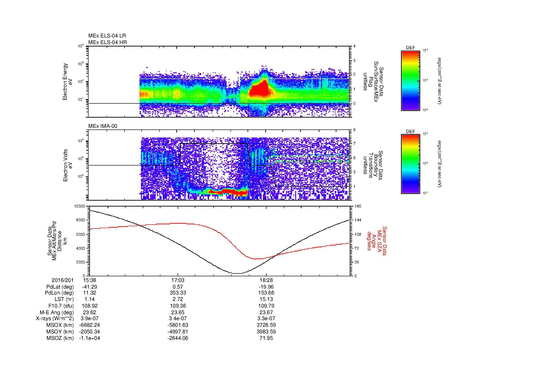Screen dimensions: 555x392
Task: Click the 'MSOX (km)' row label
Action: (60, 325)
